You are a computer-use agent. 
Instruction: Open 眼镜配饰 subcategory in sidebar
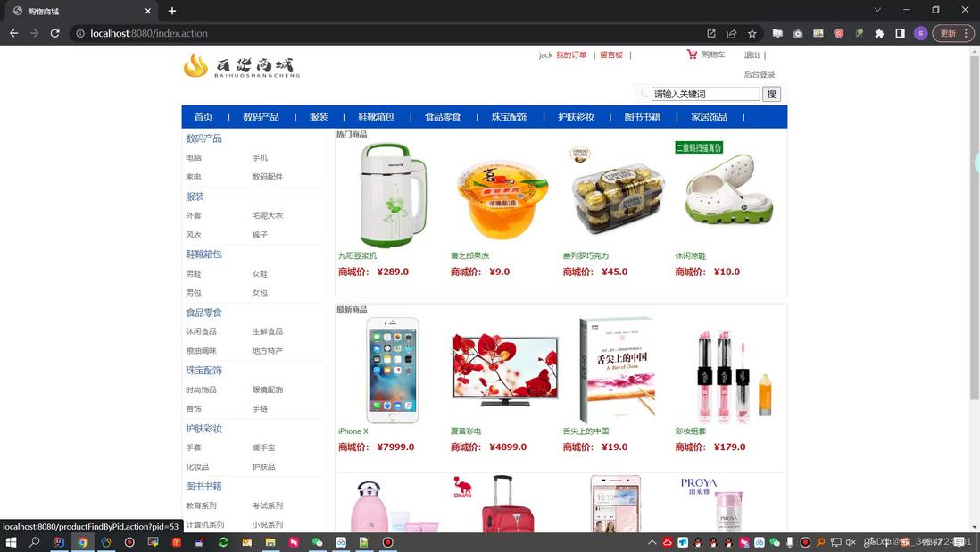pos(267,389)
